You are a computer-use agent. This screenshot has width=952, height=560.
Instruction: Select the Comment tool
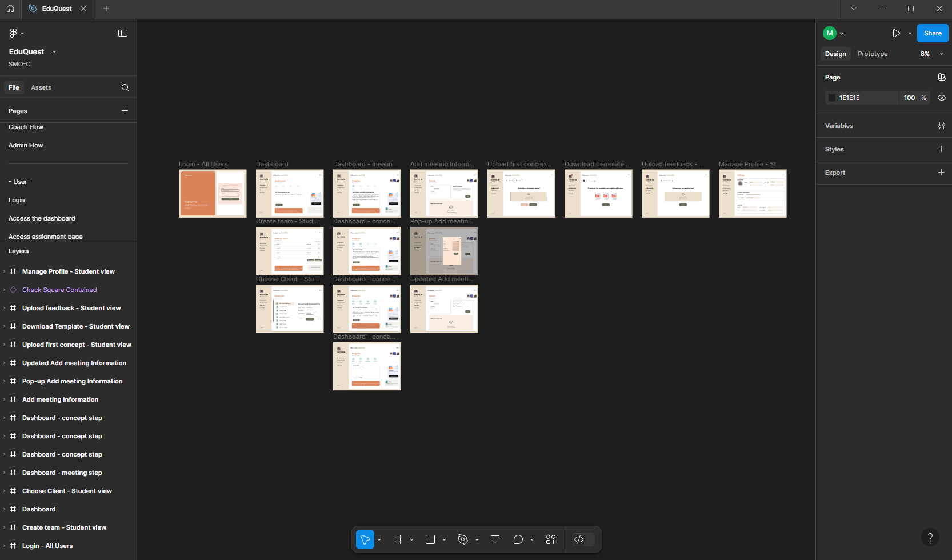point(518,539)
